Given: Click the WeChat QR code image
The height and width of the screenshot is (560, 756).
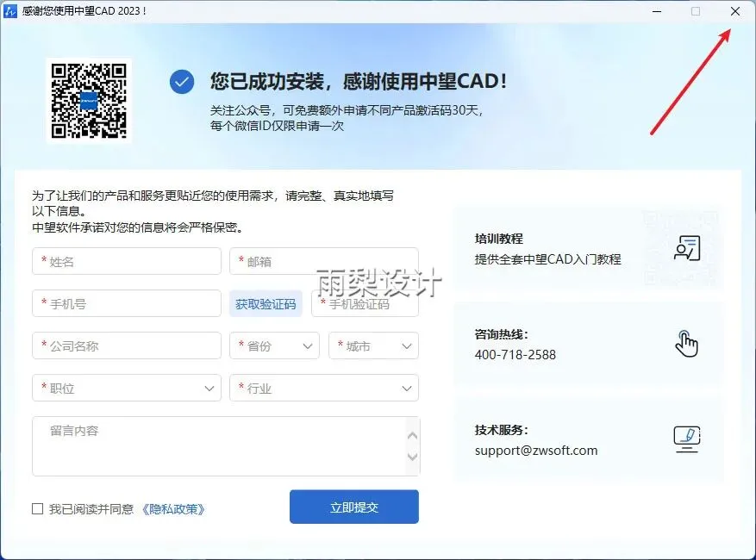Looking at the screenshot, I should [x=89, y=101].
